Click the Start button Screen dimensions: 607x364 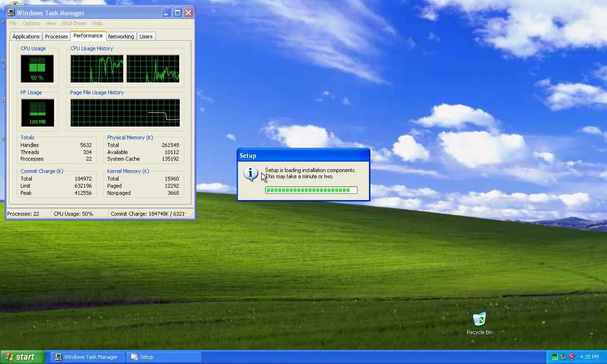click(x=23, y=357)
